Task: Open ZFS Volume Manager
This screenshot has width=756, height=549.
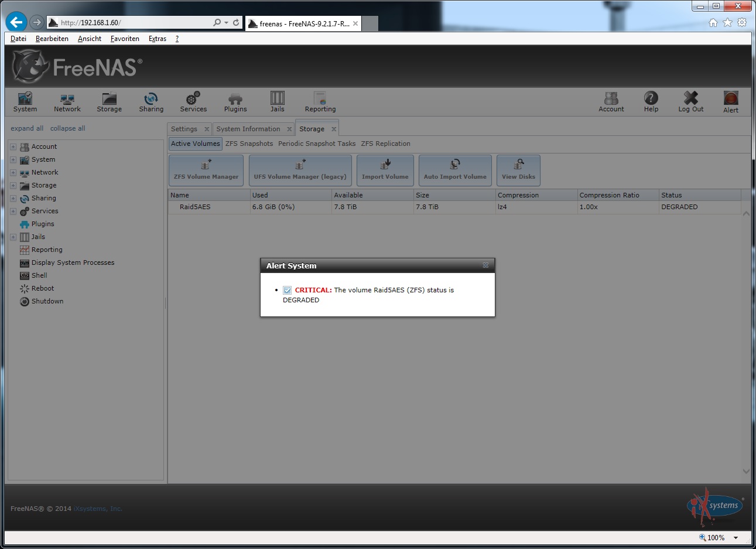Action: click(206, 171)
